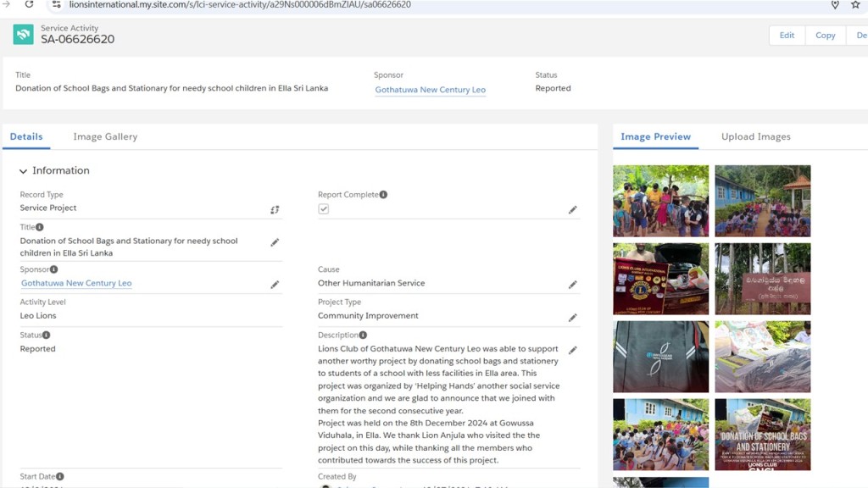This screenshot has width=868, height=488.
Task: Show info tooltip beside Status label
Action: [x=47, y=335]
